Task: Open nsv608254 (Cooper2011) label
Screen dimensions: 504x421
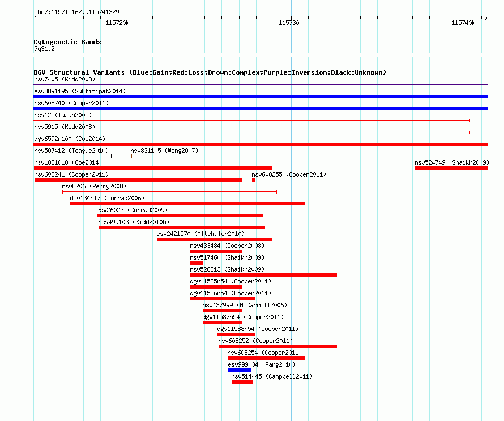Action: click(264, 353)
